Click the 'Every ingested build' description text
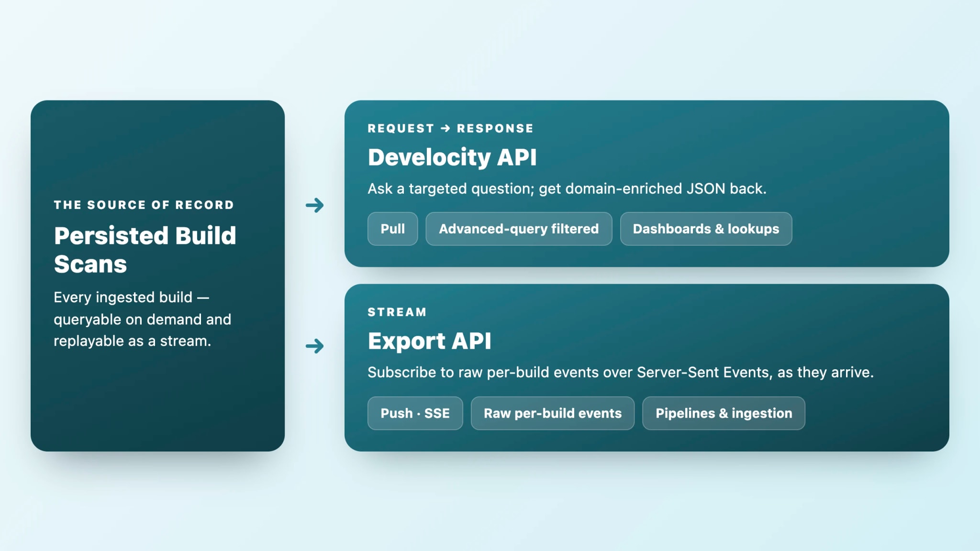This screenshot has width=980, height=551. pyautogui.click(x=142, y=319)
